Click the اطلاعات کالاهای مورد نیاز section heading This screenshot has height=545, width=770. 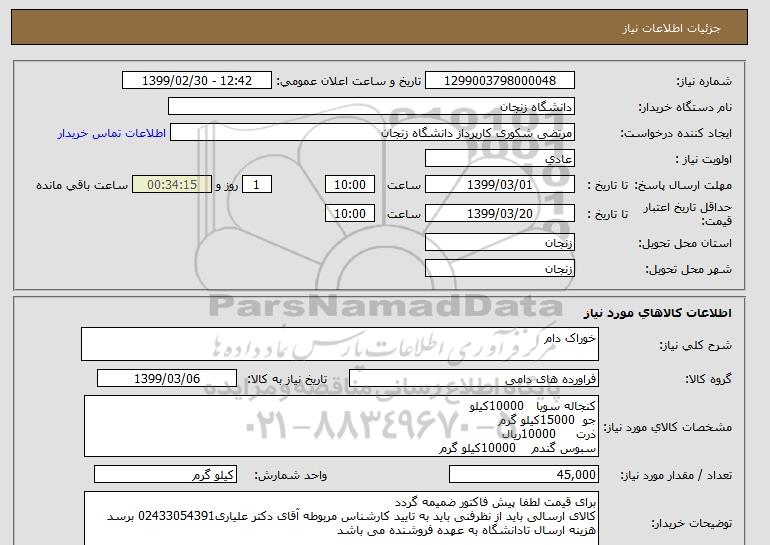pos(658,313)
